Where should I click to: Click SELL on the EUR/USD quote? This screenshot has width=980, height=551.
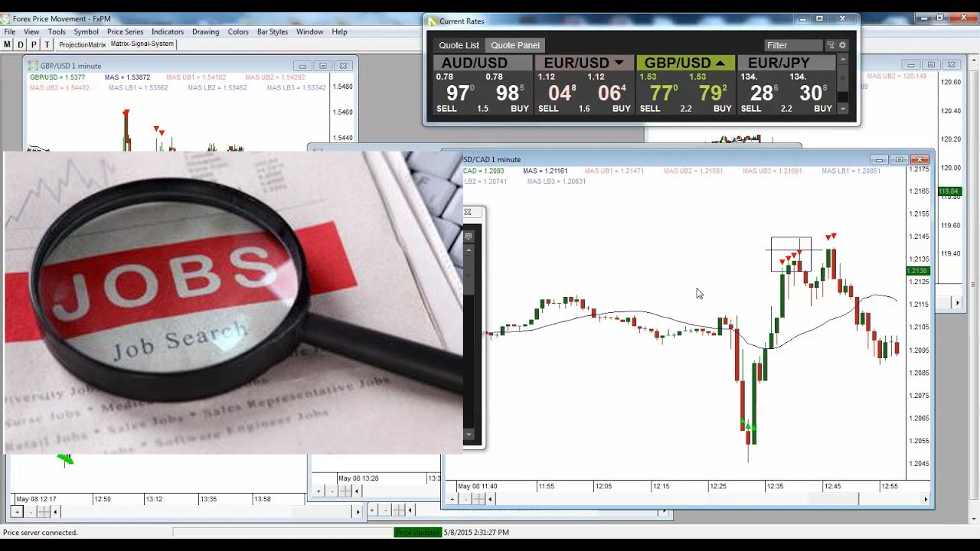pos(548,109)
